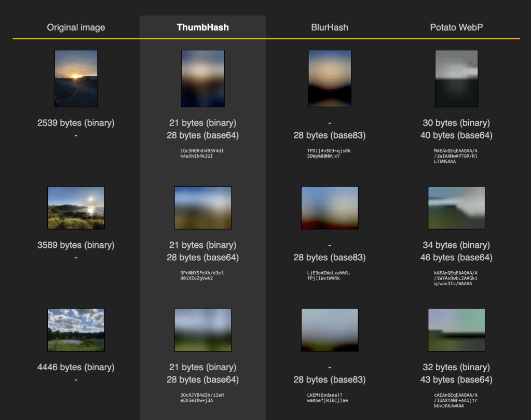Click the ThumbHash cloudy field preview
Image resolution: width=531 pixels, height=420 pixels.
[202, 330]
